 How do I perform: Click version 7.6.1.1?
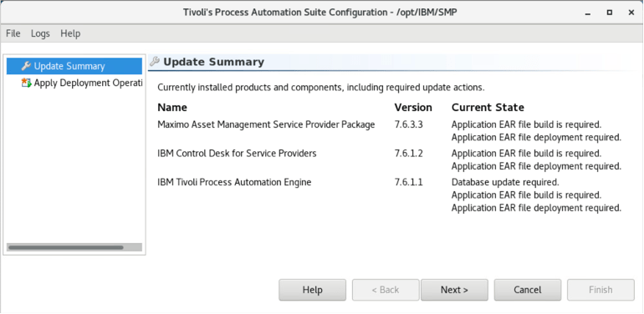coord(408,182)
